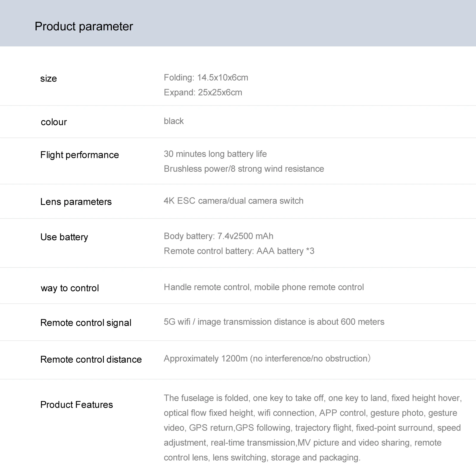The width and height of the screenshot is (476, 476).
Task: Click Brushless power/8 strong wind resistance text
Action: pos(244,169)
